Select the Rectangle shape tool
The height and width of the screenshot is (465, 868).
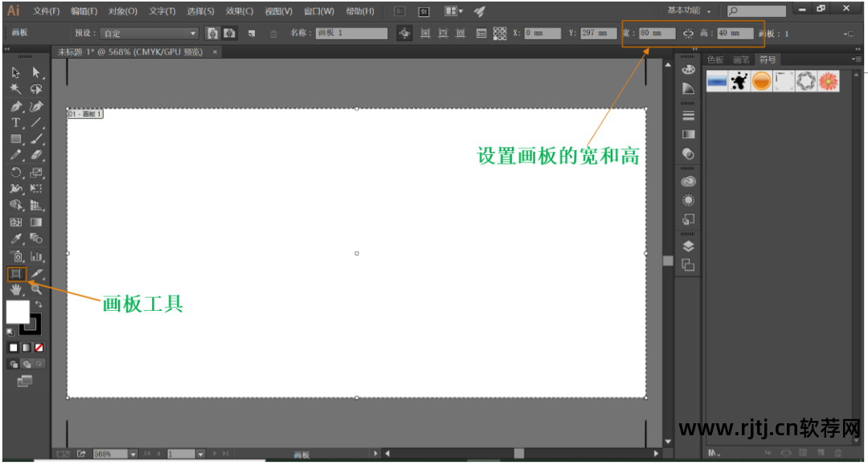(15, 139)
